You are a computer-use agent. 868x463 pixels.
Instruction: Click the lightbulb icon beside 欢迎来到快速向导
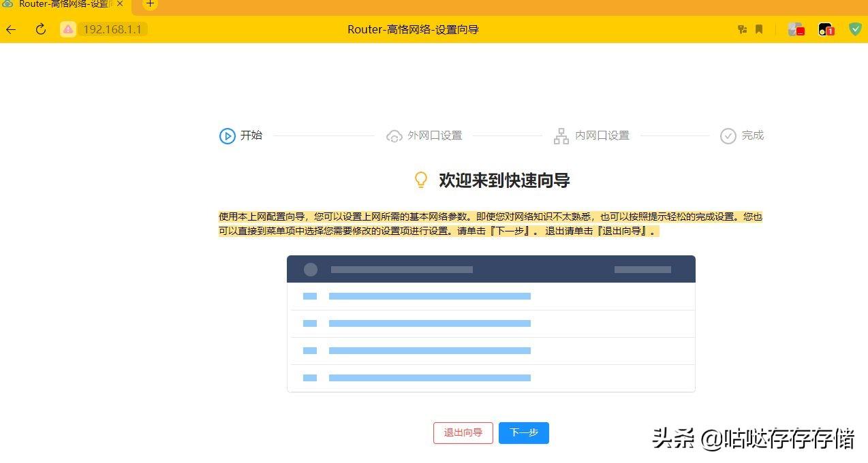pyautogui.click(x=421, y=180)
